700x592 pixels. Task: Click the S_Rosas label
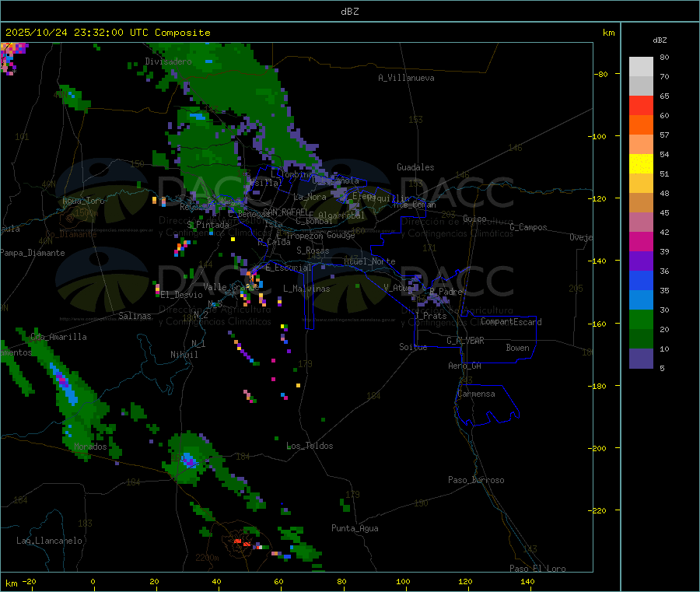tap(313, 250)
